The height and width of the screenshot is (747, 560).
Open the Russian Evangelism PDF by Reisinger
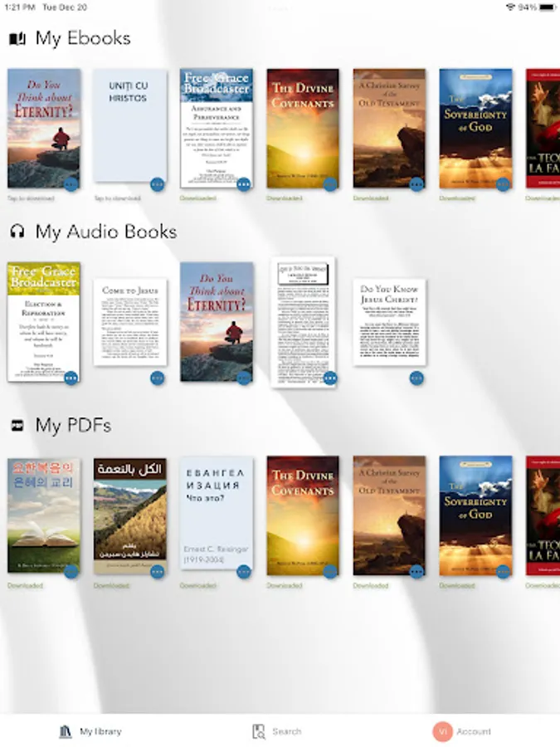click(217, 513)
